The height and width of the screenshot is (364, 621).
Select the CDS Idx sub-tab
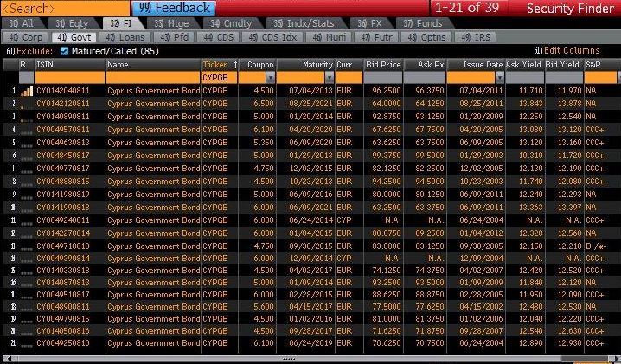click(272, 37)
